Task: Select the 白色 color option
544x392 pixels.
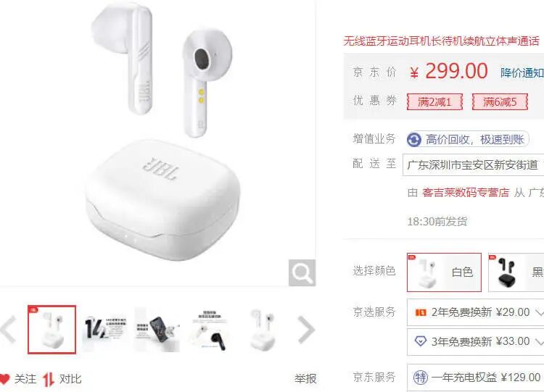Action: tap(444, 272)
